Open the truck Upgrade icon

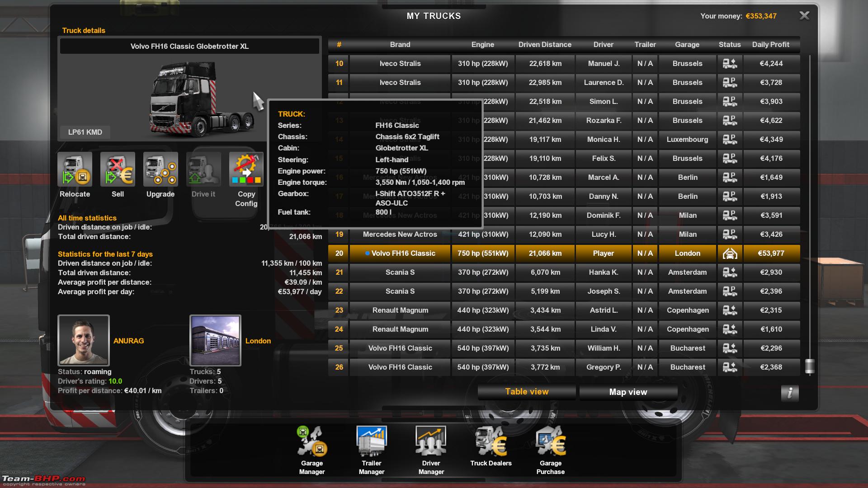160,169
